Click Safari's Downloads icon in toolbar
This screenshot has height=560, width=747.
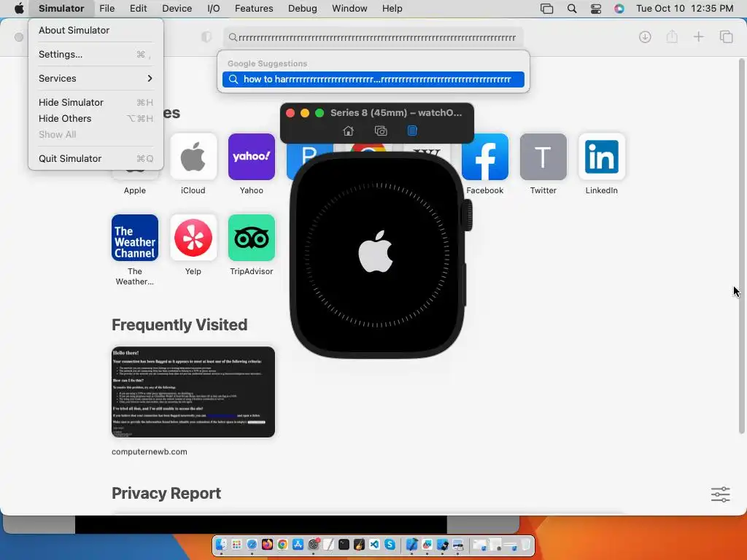coord(645,36)
